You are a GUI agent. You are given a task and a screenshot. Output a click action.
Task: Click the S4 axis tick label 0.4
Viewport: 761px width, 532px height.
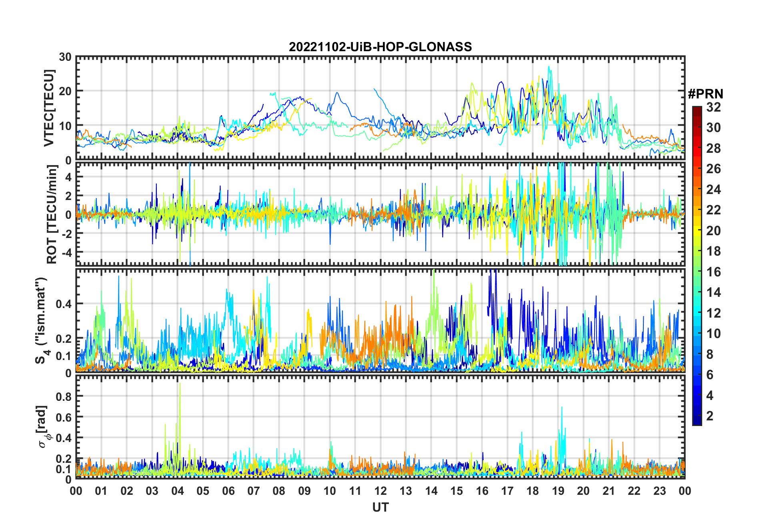[64, 304]
